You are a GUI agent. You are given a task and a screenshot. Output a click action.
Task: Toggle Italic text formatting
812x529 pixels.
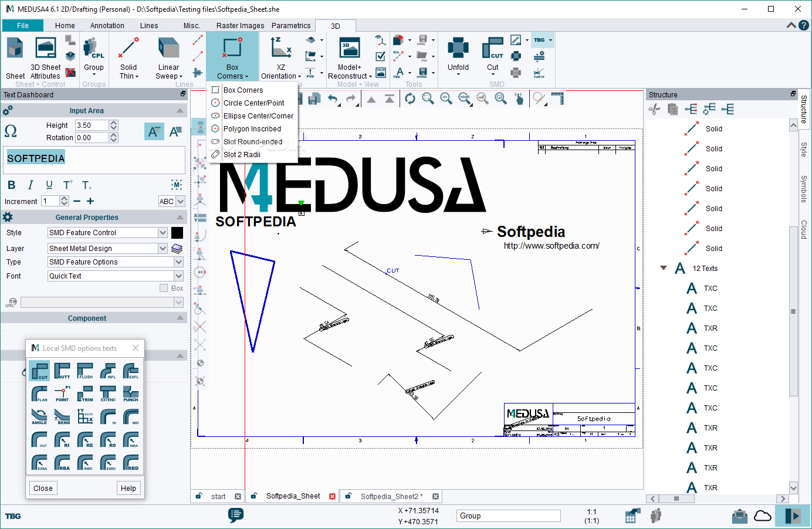[31, 185]
